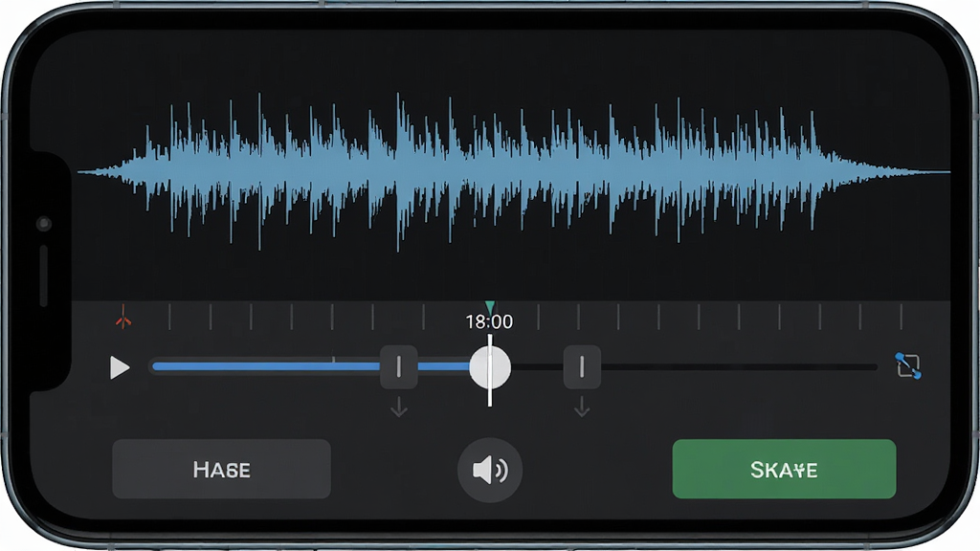Viewport: 980px width, 551px height.
Task: Click the green playhead marker on the ruler
Action: [490, 307]
